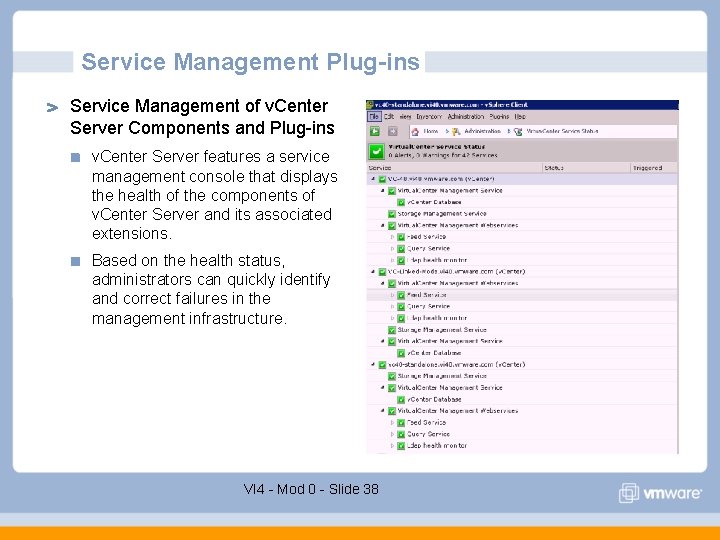Open the Plug-ins menu
This screenshot has height=540, width=720.
click(x=499, y=117)
